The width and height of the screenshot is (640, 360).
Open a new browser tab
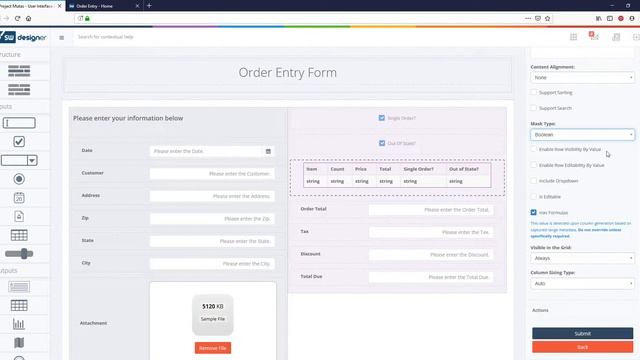pos(149,6)
